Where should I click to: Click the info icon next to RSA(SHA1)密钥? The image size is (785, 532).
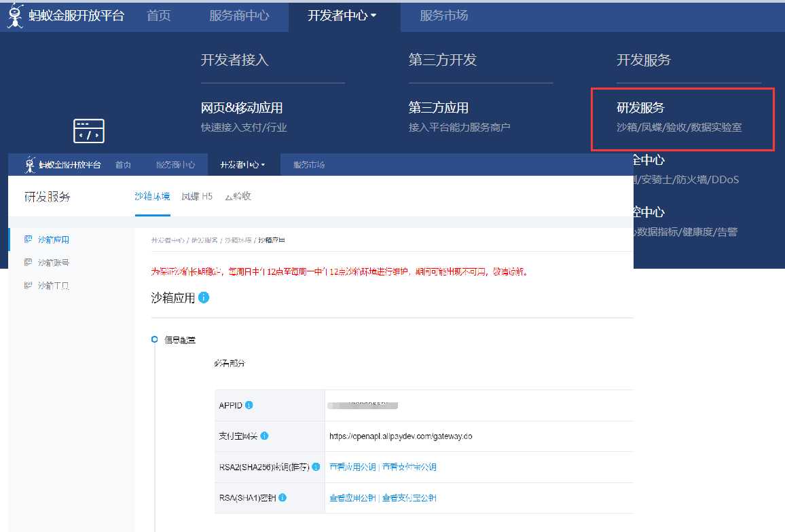click(282, 497)
